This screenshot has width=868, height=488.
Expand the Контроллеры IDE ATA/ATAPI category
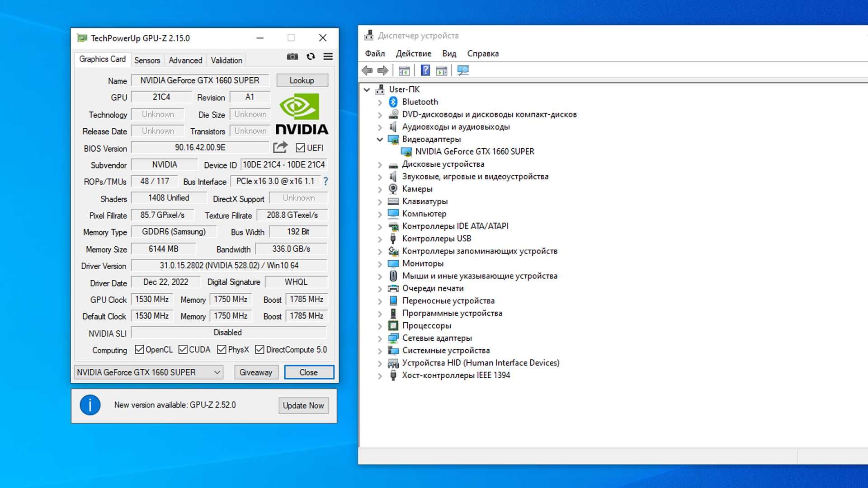[x=380, y=226]
